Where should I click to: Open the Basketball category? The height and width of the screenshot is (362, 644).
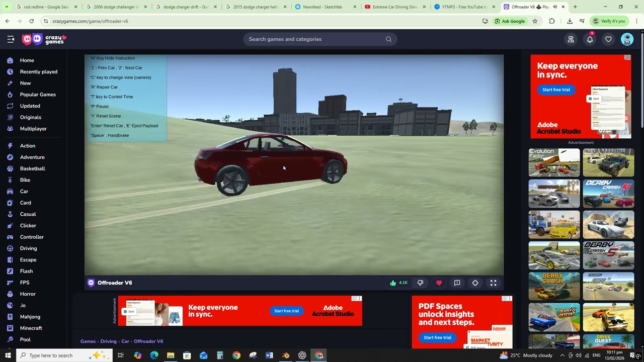[32, 168]
